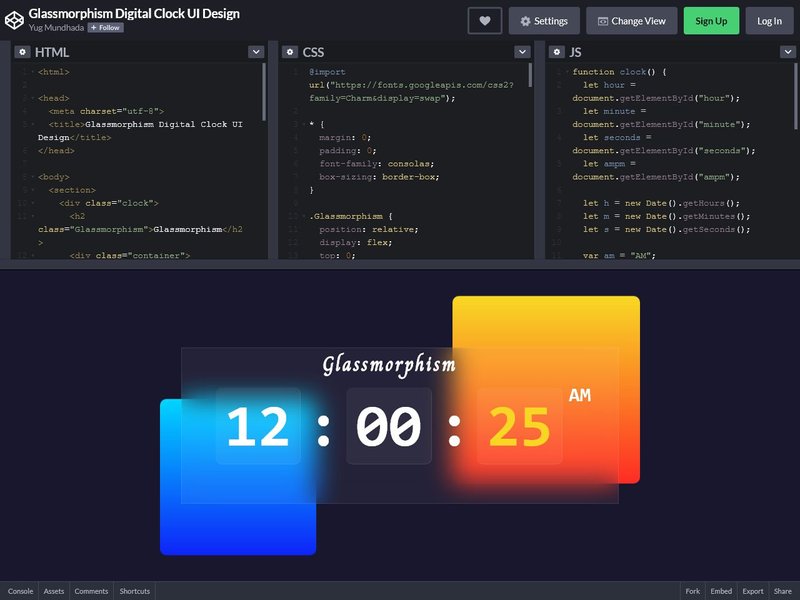Expand the JS panel dropdown chevron
The image size is (800, 600).
[x=788, y=52]
